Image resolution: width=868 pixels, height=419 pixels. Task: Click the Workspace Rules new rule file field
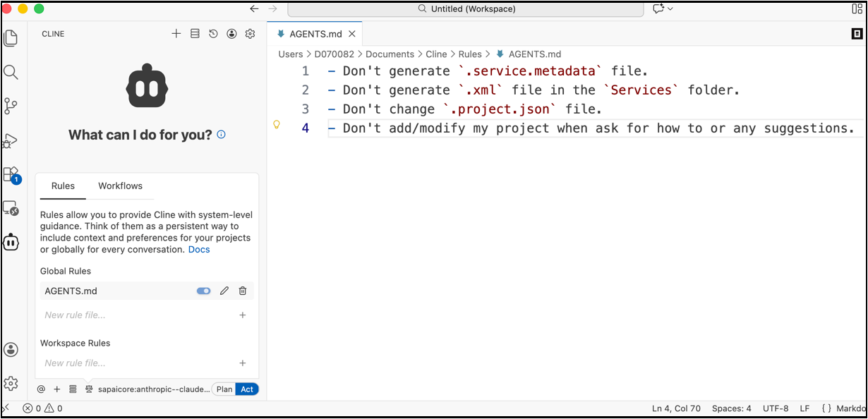tap(139, 363)
